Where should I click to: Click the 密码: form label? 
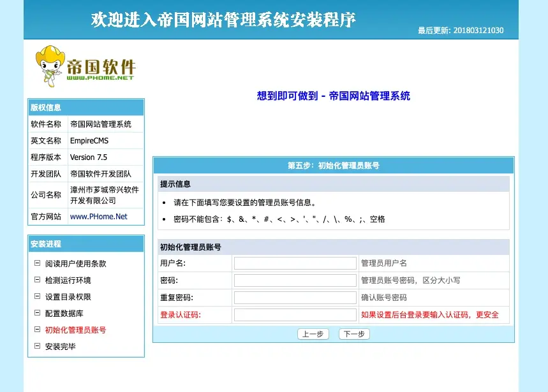click(x=169, y=280)
